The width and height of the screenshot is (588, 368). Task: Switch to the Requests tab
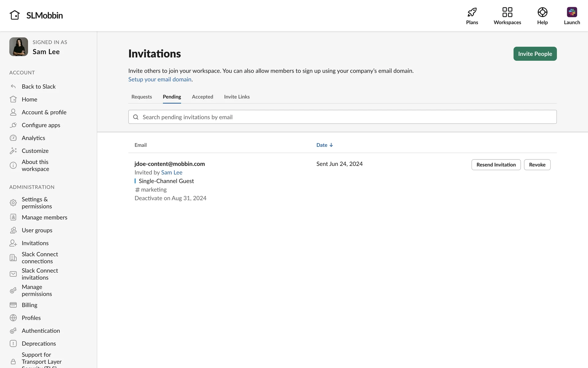(x=141, y=97)
